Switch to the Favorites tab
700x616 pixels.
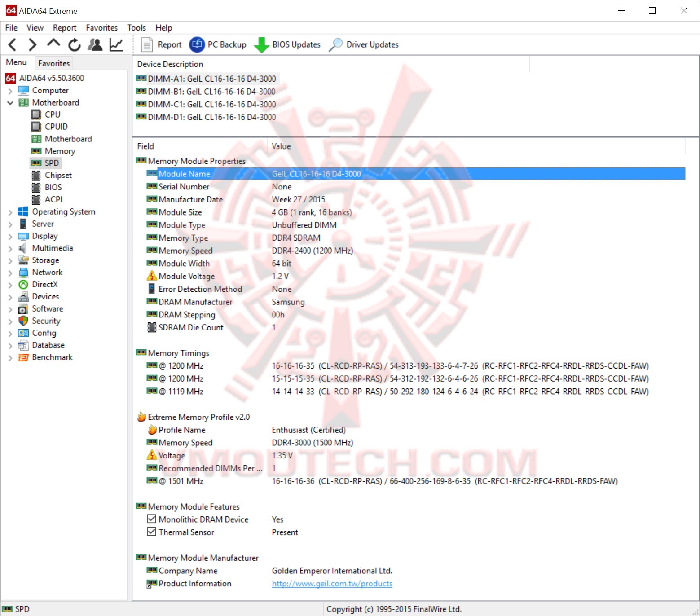54,63
